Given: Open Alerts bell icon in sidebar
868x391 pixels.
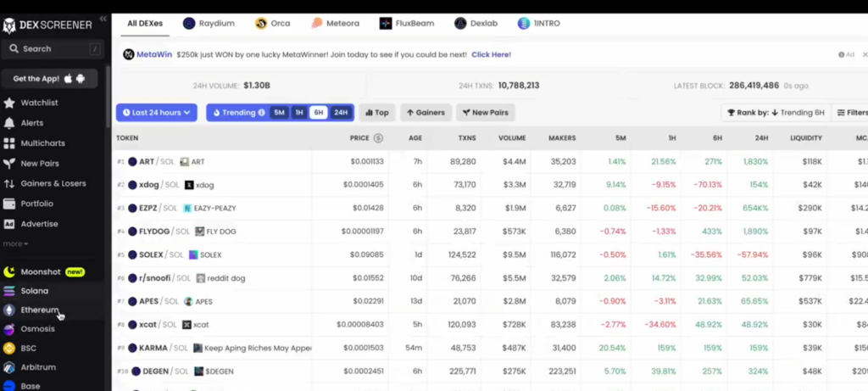Looking at the screenshot, I should pyautogui.click(x=9, y=123).
